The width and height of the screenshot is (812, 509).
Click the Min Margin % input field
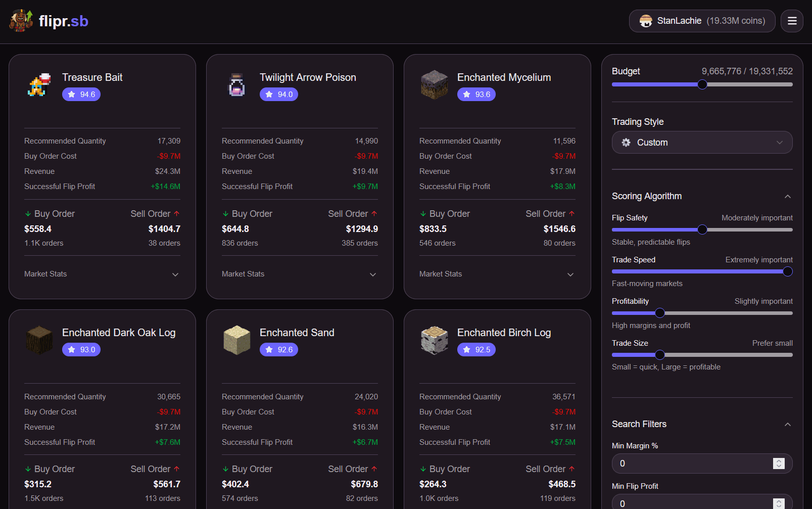point(692,464)
